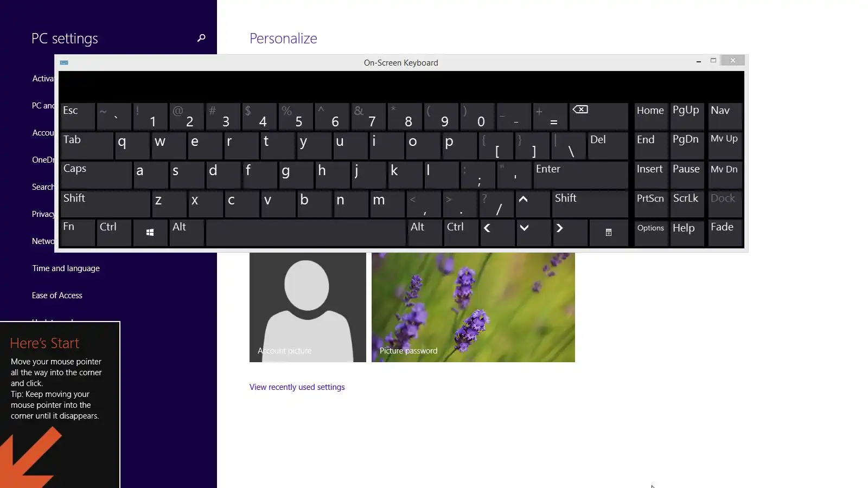Toggle the right Alt key
868x488 pixels.
425,233
